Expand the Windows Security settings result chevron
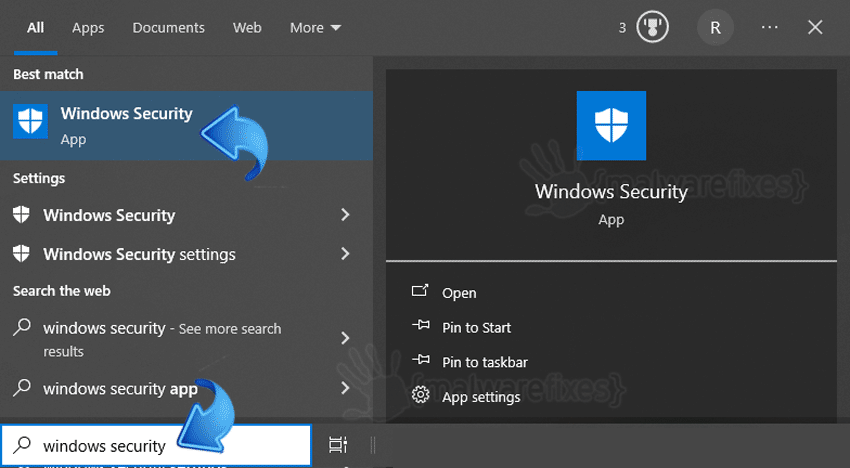The height and width of the screenshot is (468, 850). [345, 253]
